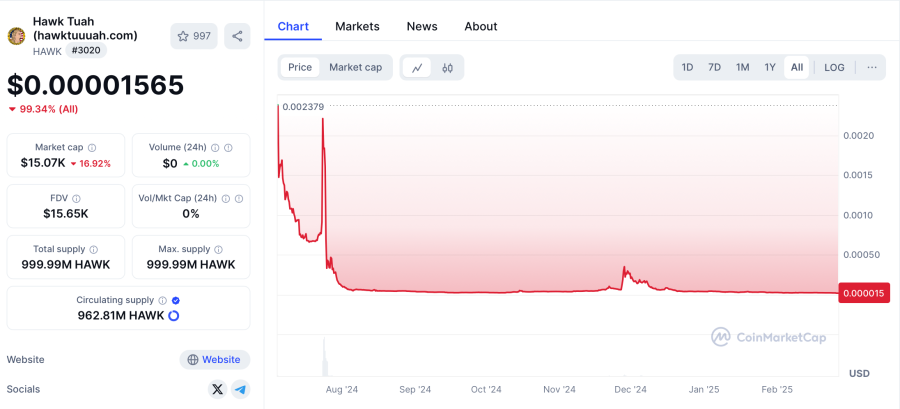Image resolution: width=900 pixels, height=409 pixels.
Task: Click the Circulating supply info icon
Action: (x=162, y=300)
